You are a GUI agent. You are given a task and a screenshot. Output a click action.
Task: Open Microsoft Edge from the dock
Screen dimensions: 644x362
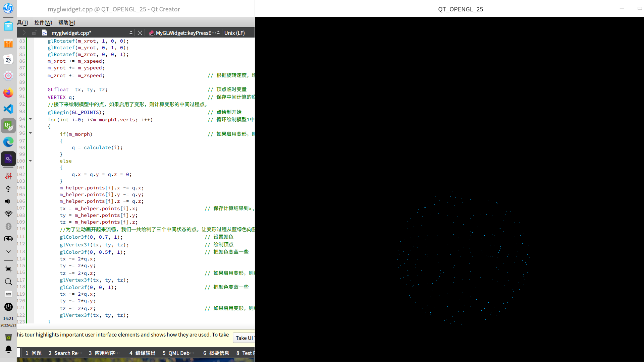pyautogui.click(x=8, y=142)
